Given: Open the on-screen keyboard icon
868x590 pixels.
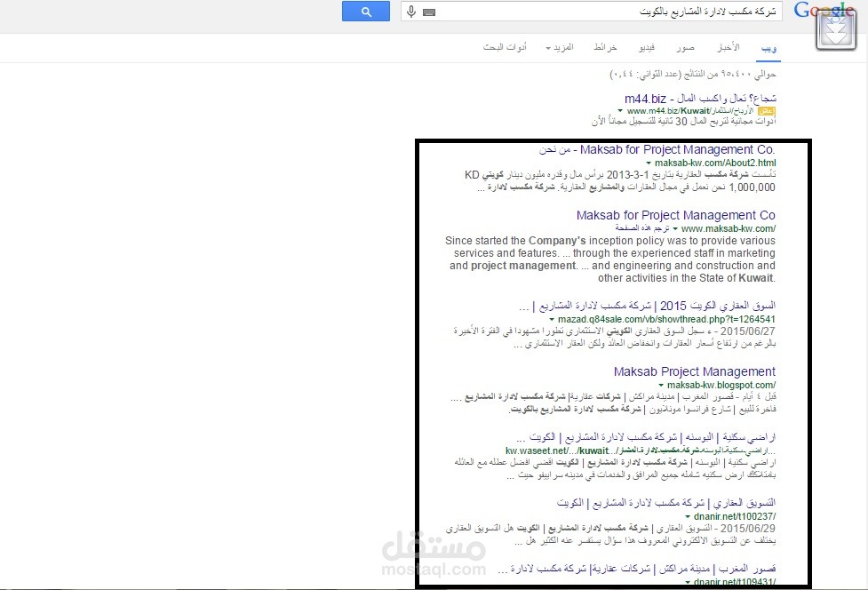Looking at the screenshot, I should click(429, 12).
